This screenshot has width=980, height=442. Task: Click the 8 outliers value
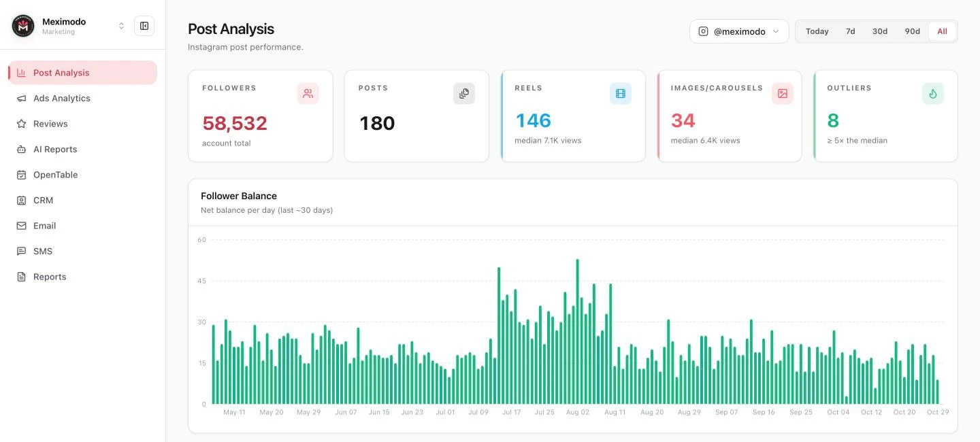coord(833,120)
